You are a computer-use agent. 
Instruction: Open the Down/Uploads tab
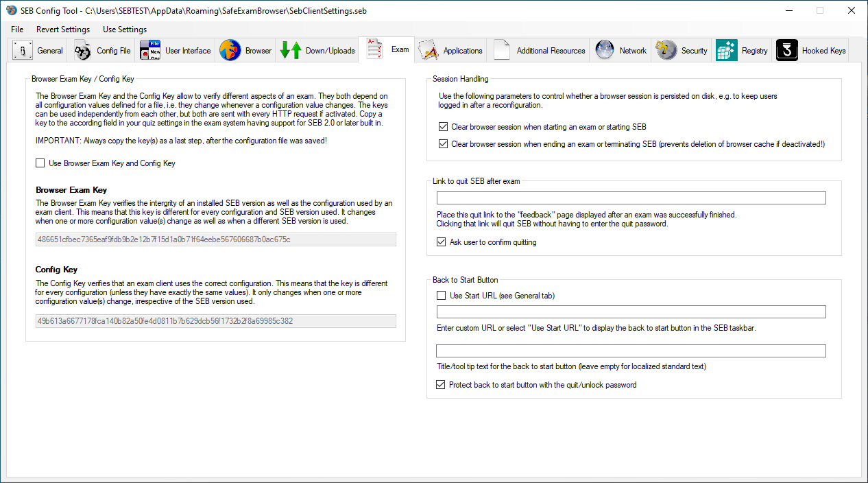(318, 51)
